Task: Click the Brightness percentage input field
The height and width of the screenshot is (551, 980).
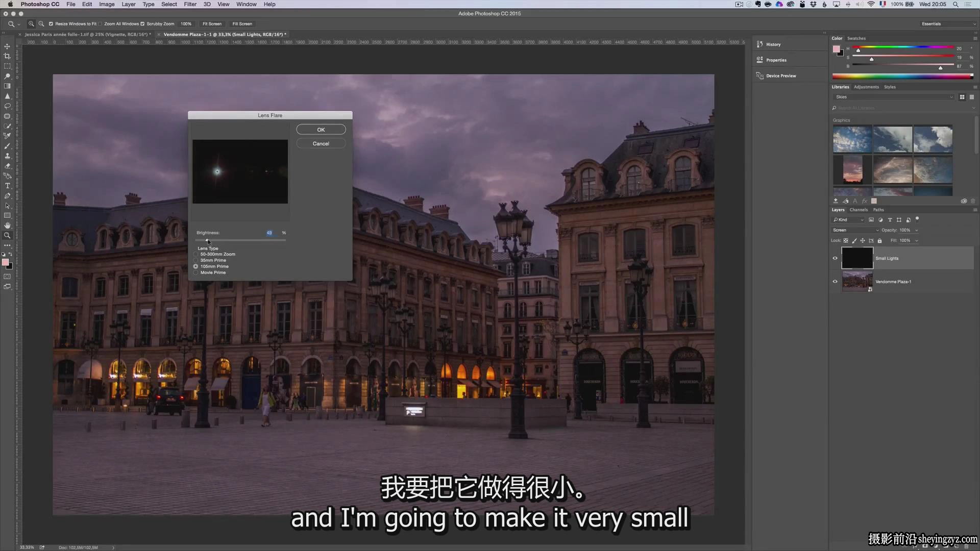Action: click(272, 233)
